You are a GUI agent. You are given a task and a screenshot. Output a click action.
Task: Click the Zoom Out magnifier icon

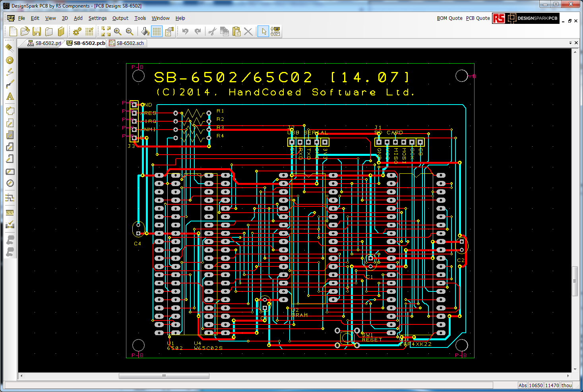(x=130, y=31)
